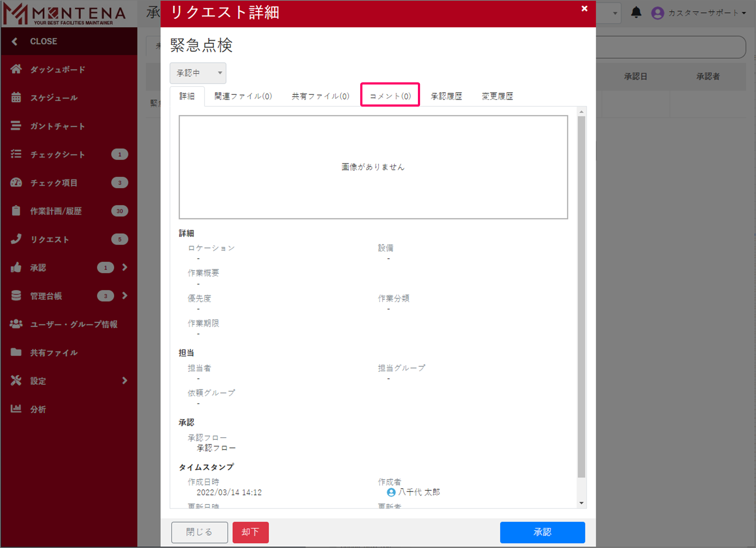
Task: Click the blue 承認 approve button
Action: pyautogui.click(x=542, y=532)
